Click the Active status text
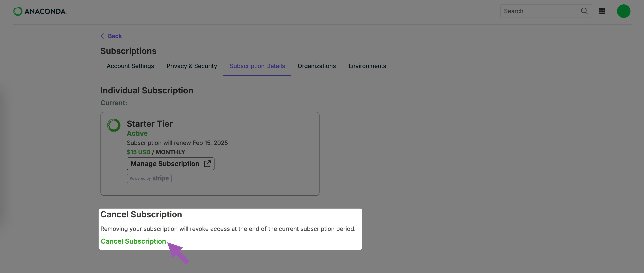 click(137, 133)
